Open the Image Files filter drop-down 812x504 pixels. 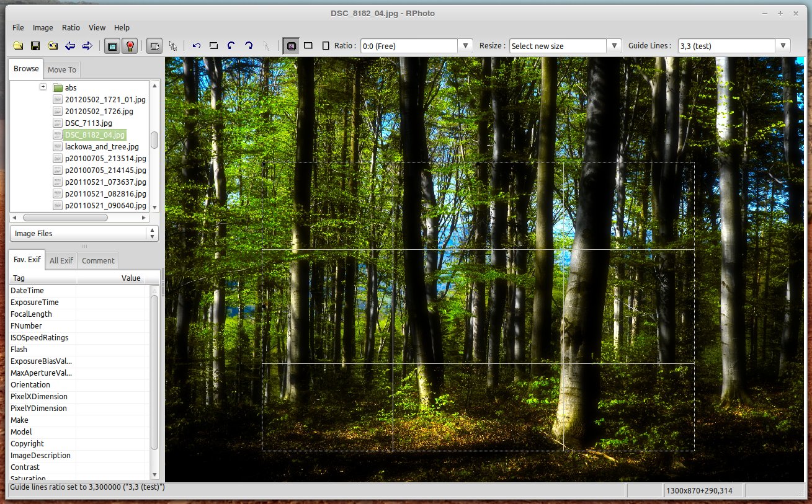(84, 234)
